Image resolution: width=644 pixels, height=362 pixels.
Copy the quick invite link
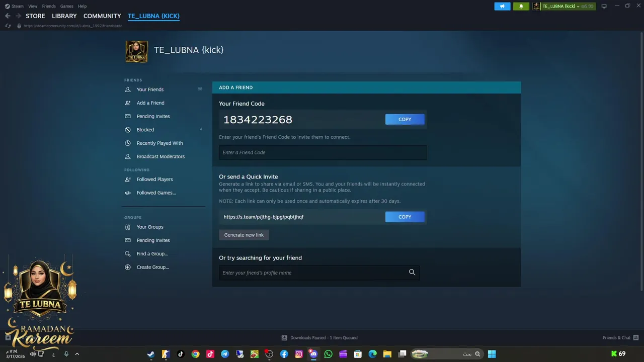pyautogui.click(x=405, y=217)
